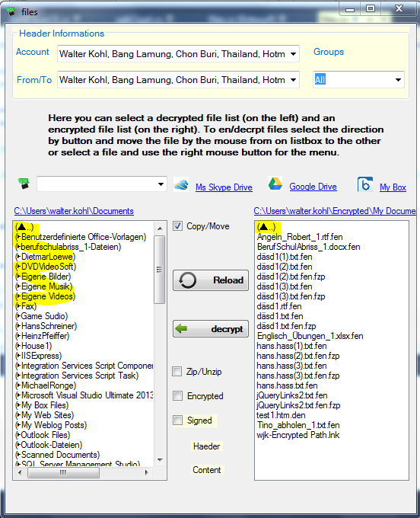420x518 pixels.
Task: Select däsd1(2).txt.fen.fzp file
Action: (x=291, y=277)
